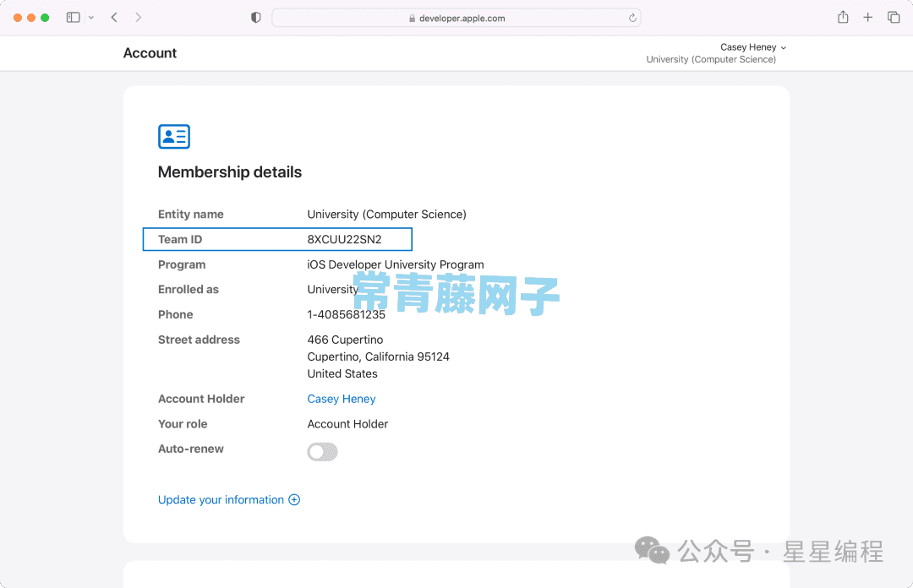Click the Entity name label
The image size is (913, 588).
(x=190, y=215)
